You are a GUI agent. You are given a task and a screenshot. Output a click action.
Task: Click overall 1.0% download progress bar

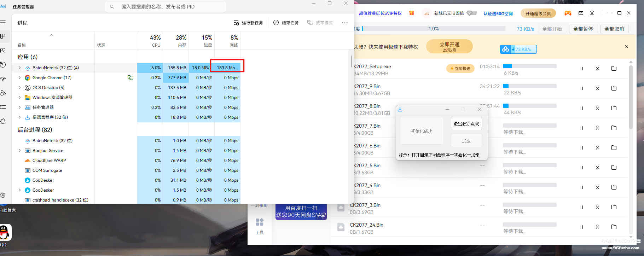tap(434, 29)
